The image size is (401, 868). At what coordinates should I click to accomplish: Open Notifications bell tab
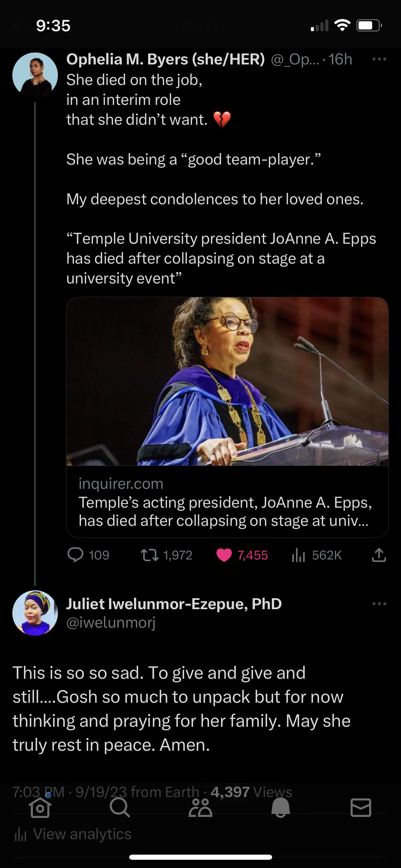[x=281, y=808]
